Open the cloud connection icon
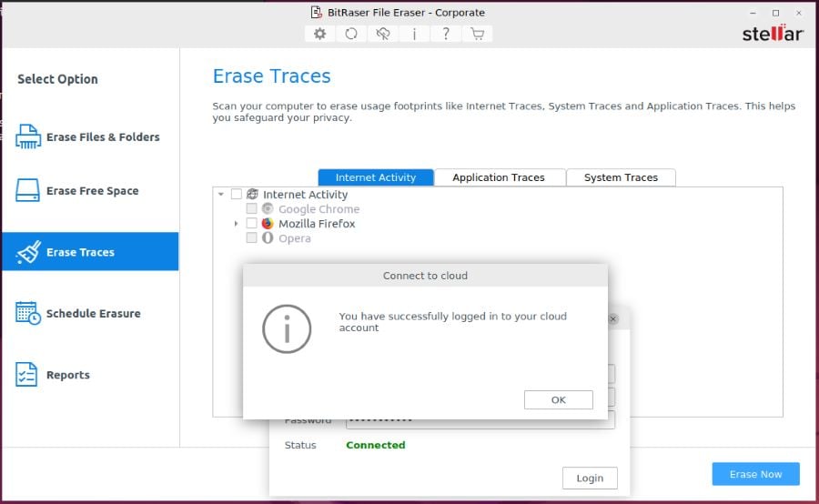819x504 pixels. [383, 34]
